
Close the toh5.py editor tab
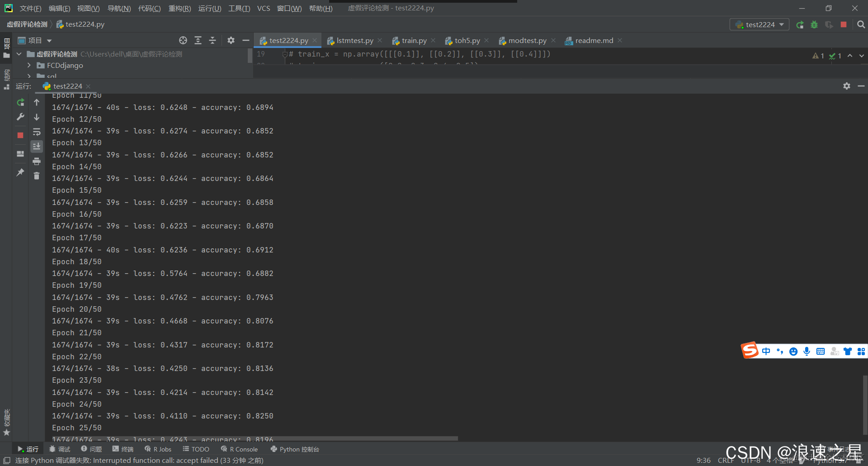tap(486, 41)
